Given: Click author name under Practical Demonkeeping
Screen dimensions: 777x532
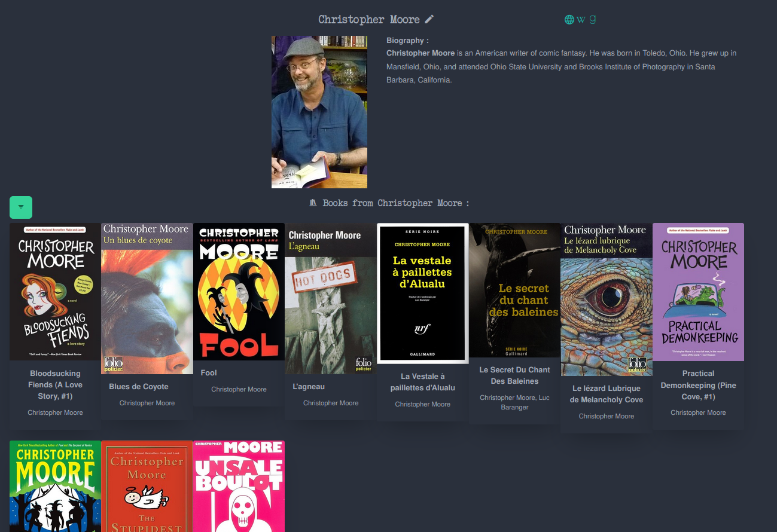Looking at the screenshot, I should [698, 412].
